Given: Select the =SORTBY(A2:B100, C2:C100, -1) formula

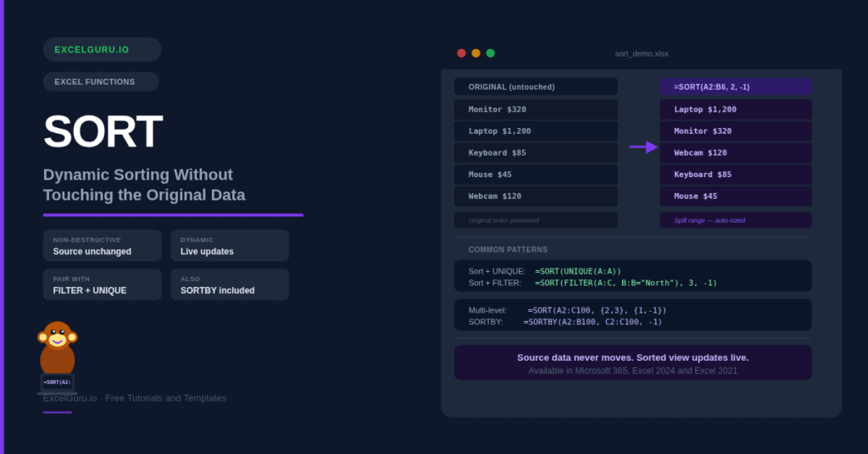Looking at the screenshot, I should pos(593,322).
